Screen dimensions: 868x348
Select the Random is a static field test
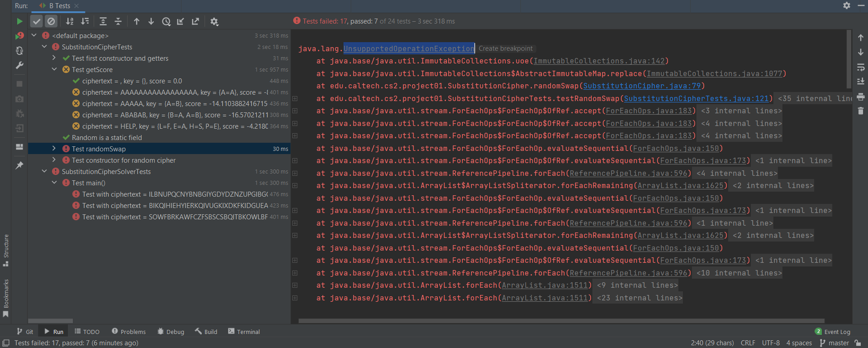click(x=107, y=137)
